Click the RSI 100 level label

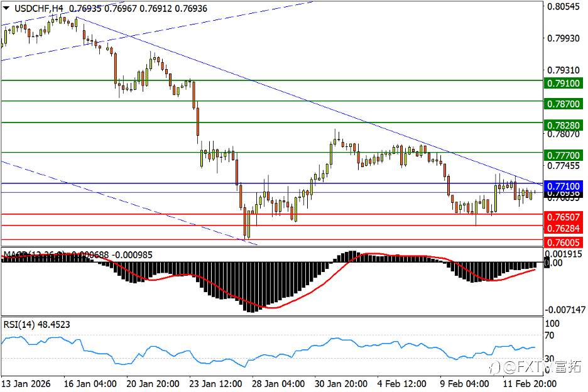pos(552,324)
